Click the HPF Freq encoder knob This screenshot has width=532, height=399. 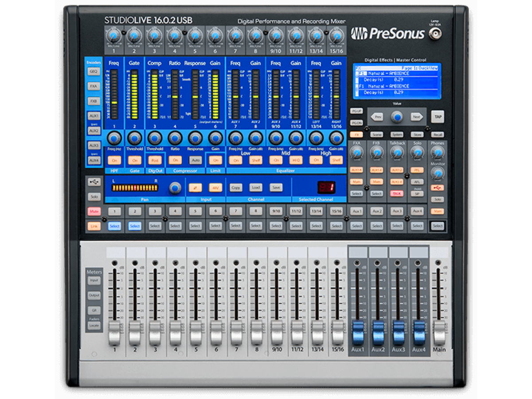(x=114, y=138)
